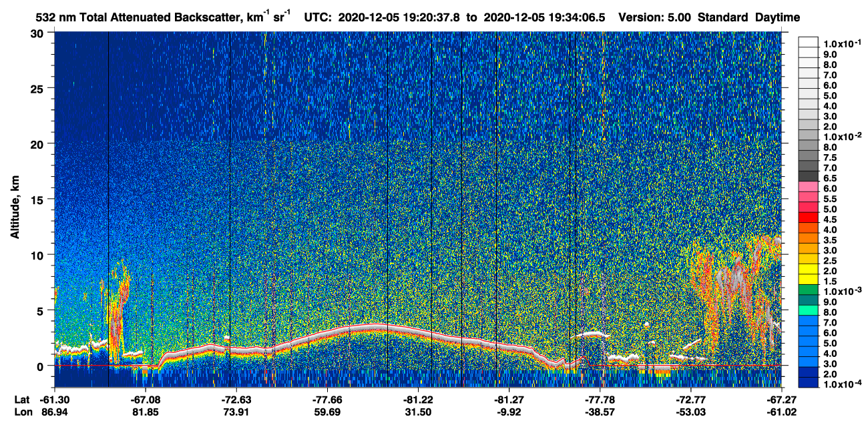The width and height of the screenshot is (868, 445).
Task: Click the latitude value '-67.08'
Action: 145,400
